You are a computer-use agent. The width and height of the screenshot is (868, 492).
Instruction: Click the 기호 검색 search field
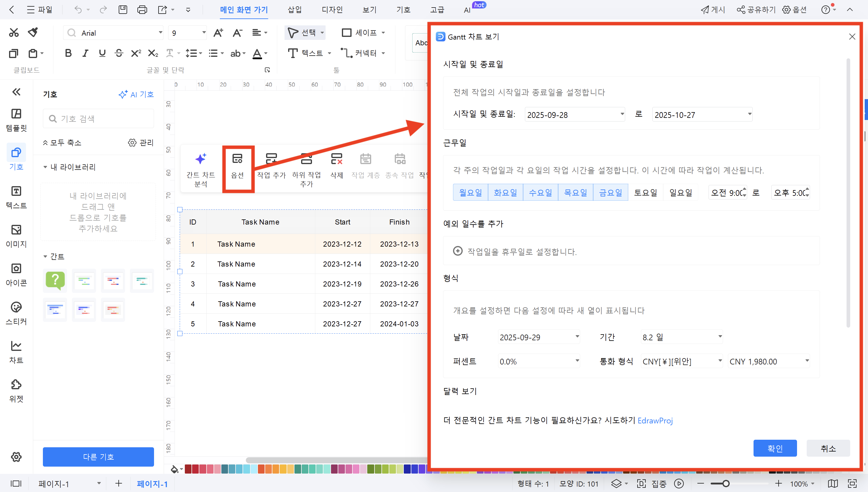[x=98, y=118]
